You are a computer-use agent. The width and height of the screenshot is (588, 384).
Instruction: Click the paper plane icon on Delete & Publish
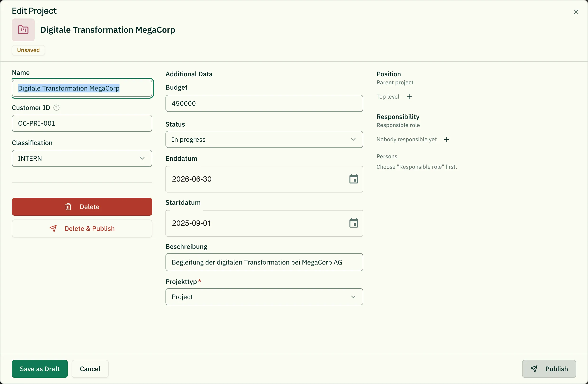53,229
